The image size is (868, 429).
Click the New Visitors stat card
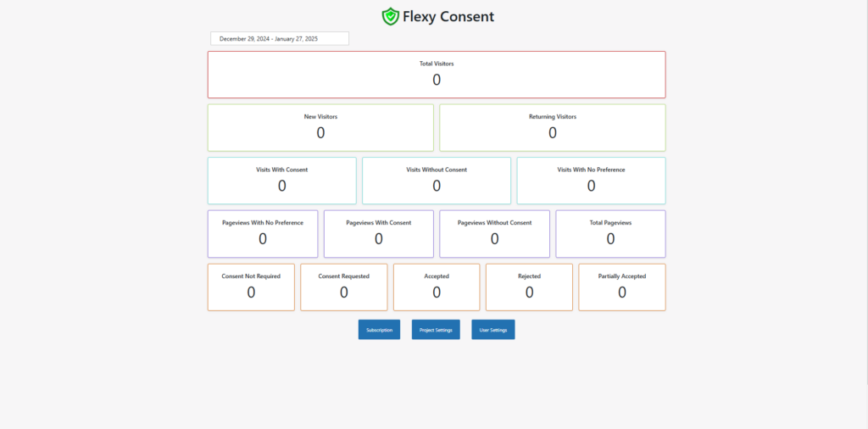click(x=320, y=128)
